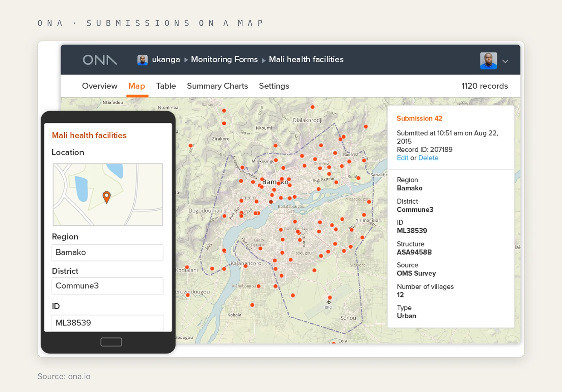Open the Table tab
Image resolution: width=562 pixels, height=392 pixels.
tap(166, 86)
